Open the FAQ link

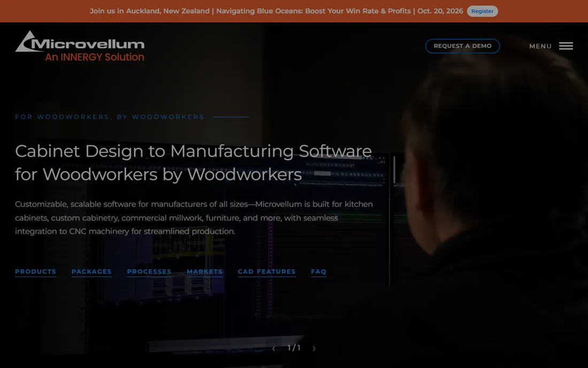[x=319, y=272]
